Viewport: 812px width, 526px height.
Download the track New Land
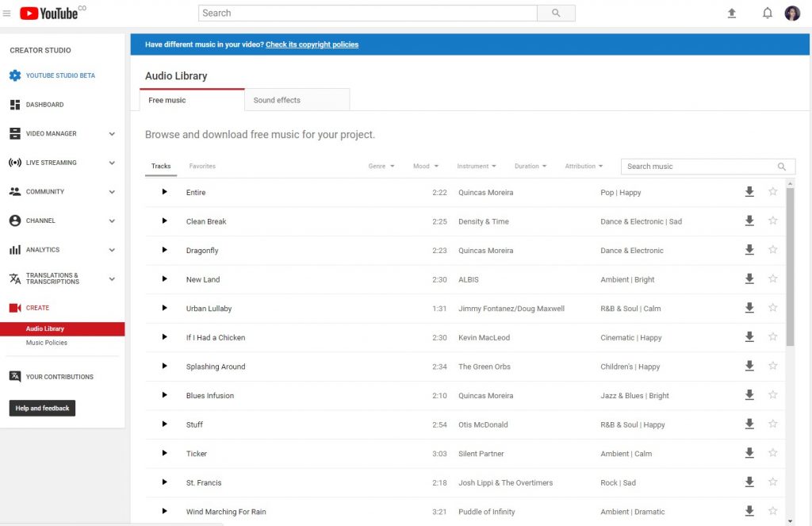[749, 278]
